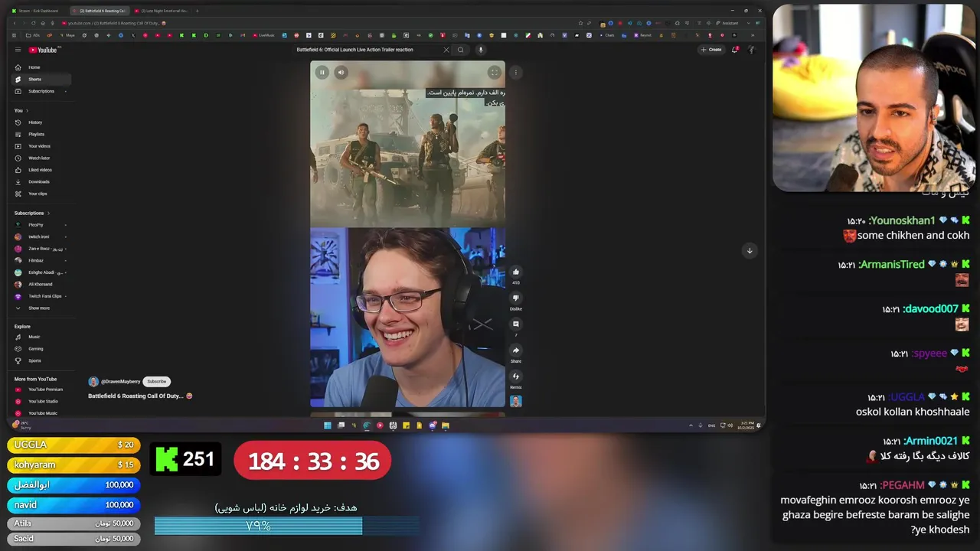The width and height of the screenshot is (980, 551).
Task: Open the Windows Start button
Action: point(328,425)
